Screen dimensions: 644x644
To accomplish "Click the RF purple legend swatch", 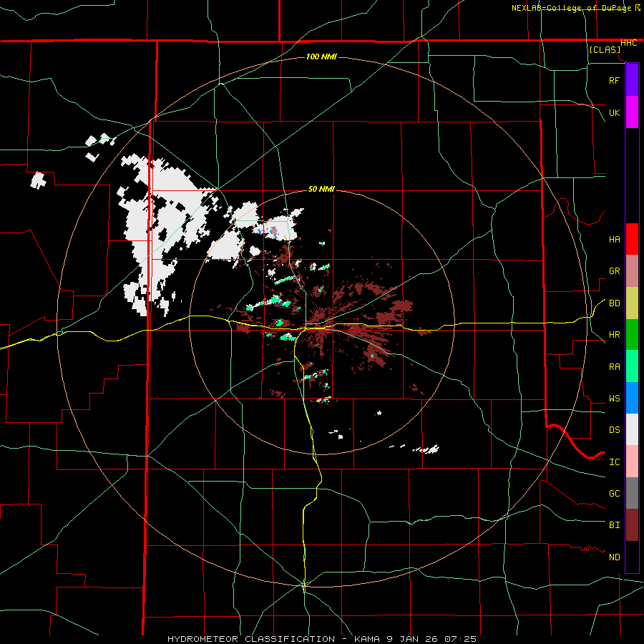I will pyautogui.click(x=632, y=80).
